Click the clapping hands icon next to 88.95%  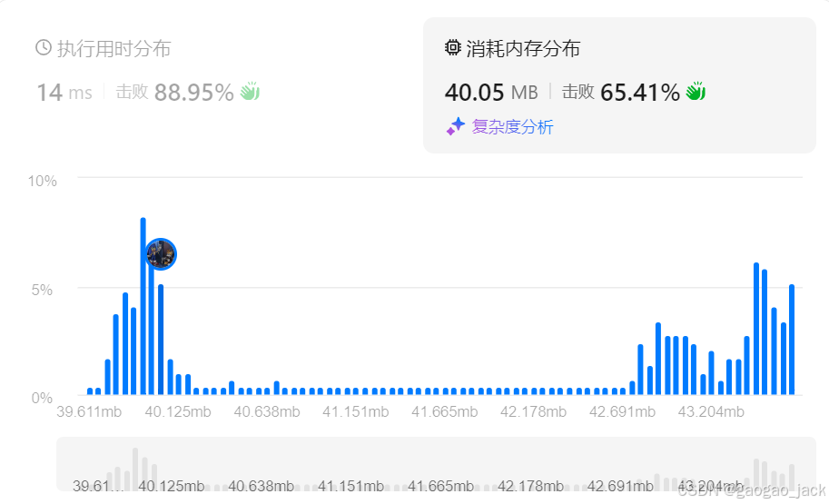(250, 91)
